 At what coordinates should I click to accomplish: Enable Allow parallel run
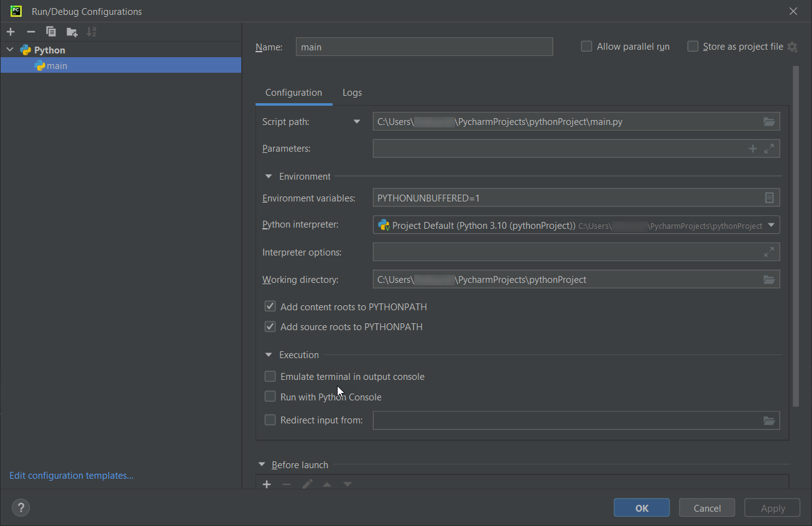pos(586,47)
